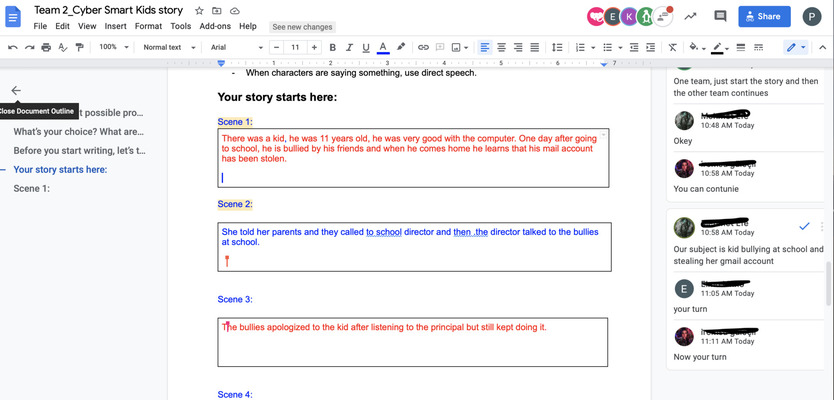Image resolution: width=834 pixels, height=400 pixels.
Task: Insert a link using the toolbar
Action: (x=423, y=47)
